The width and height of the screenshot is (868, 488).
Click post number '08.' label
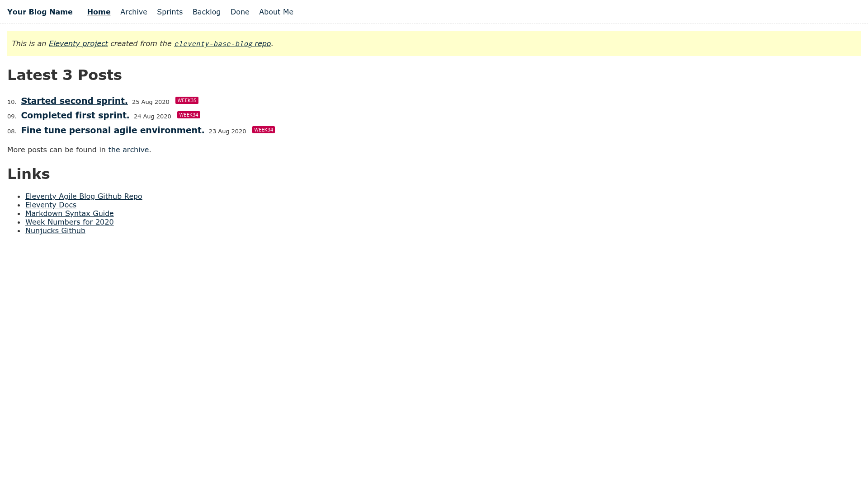12,131
